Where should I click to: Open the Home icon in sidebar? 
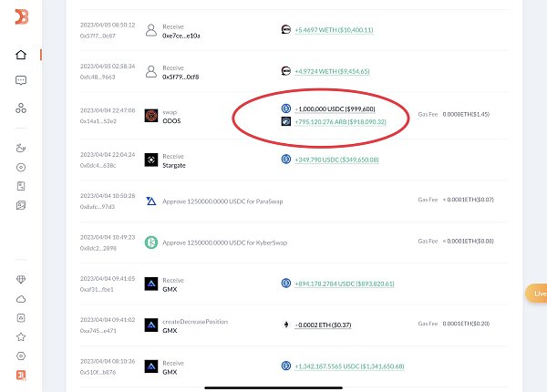tap(21, 55)
